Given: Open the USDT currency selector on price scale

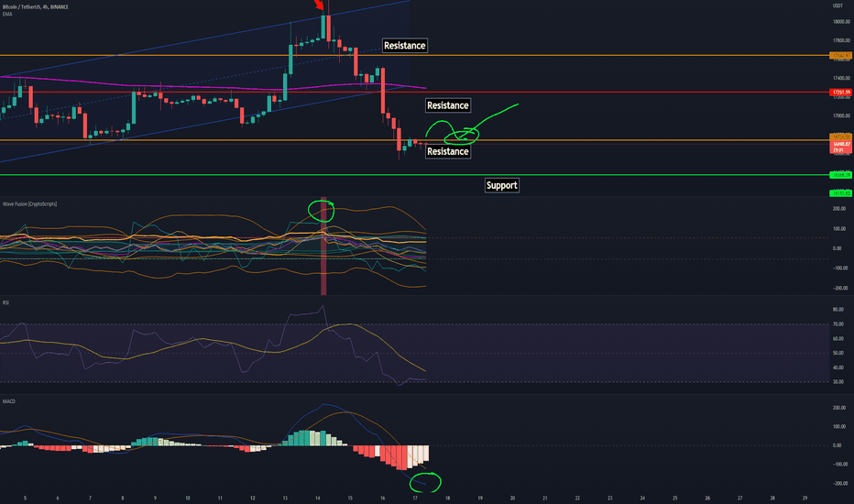Looking at the screenshot, I should tap(838, 5).
